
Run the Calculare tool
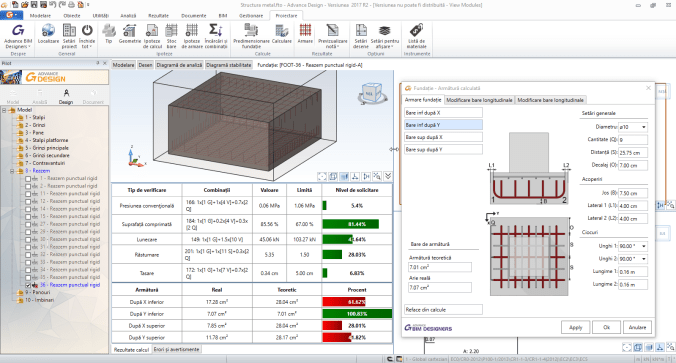282,34
